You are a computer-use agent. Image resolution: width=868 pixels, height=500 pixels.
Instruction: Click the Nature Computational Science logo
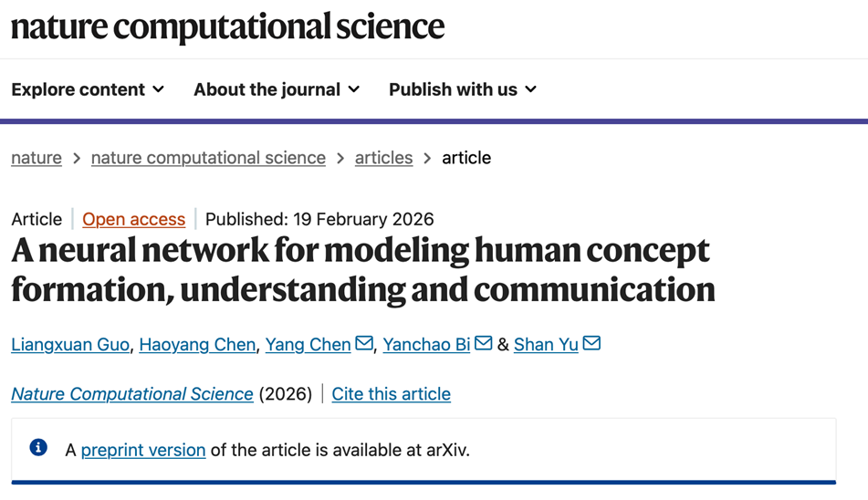[x=227, y=26]
